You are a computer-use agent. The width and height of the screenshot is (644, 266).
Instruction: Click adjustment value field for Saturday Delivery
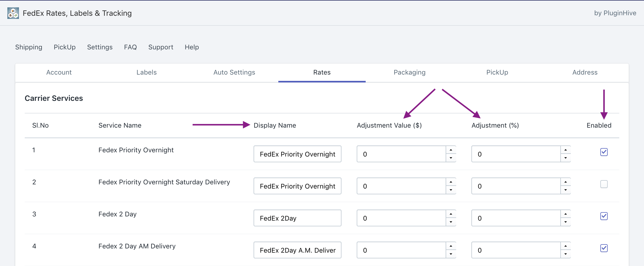(401, 186)
